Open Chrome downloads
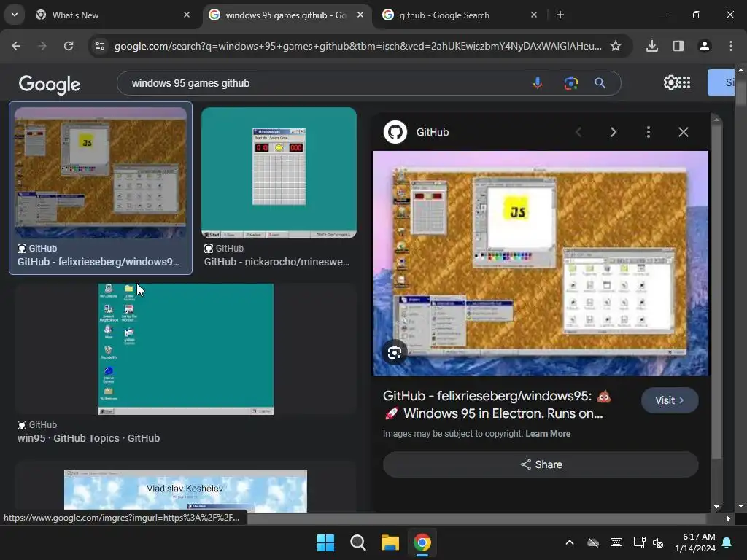The image size is (747, 560). click(652, 46)
